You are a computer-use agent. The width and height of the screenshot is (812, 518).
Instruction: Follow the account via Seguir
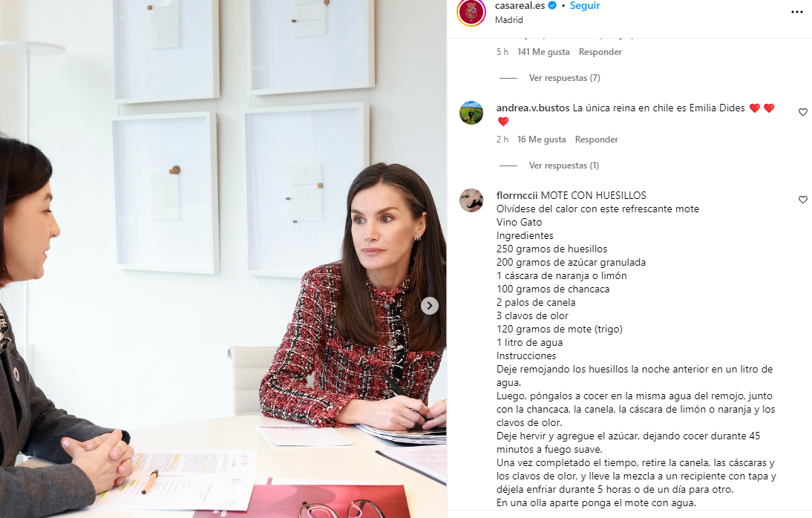585,6
